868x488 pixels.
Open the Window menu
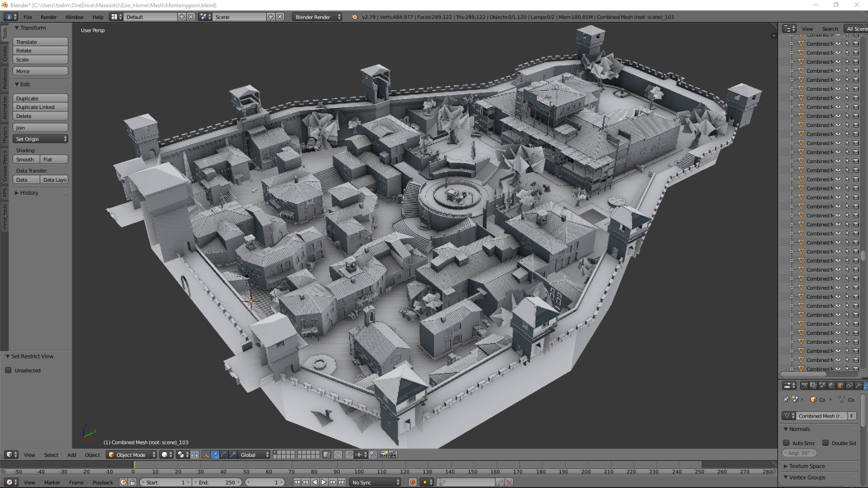coord(74,17)
